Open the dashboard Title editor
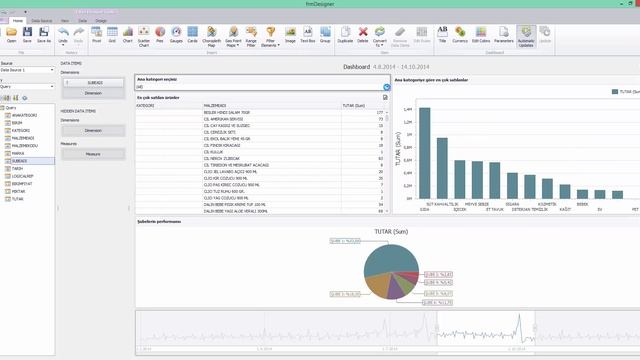This screenshot has width=640, height=360. [442, 34]
